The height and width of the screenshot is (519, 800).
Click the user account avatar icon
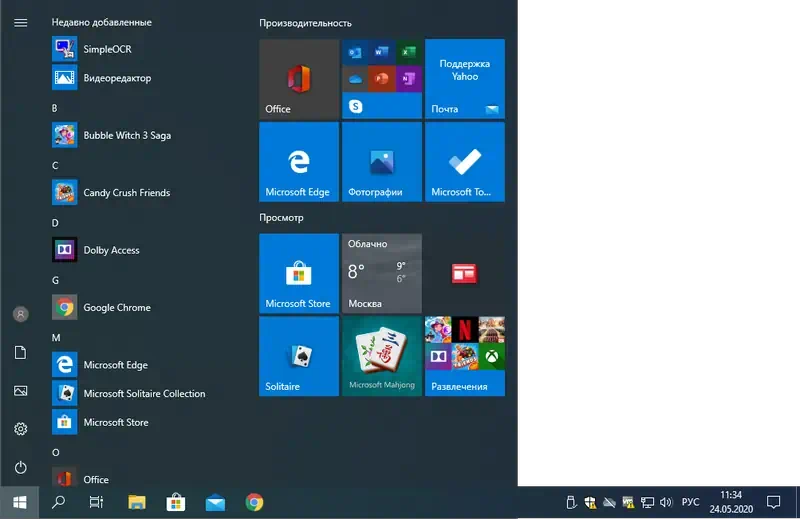[x=20, y=314]
